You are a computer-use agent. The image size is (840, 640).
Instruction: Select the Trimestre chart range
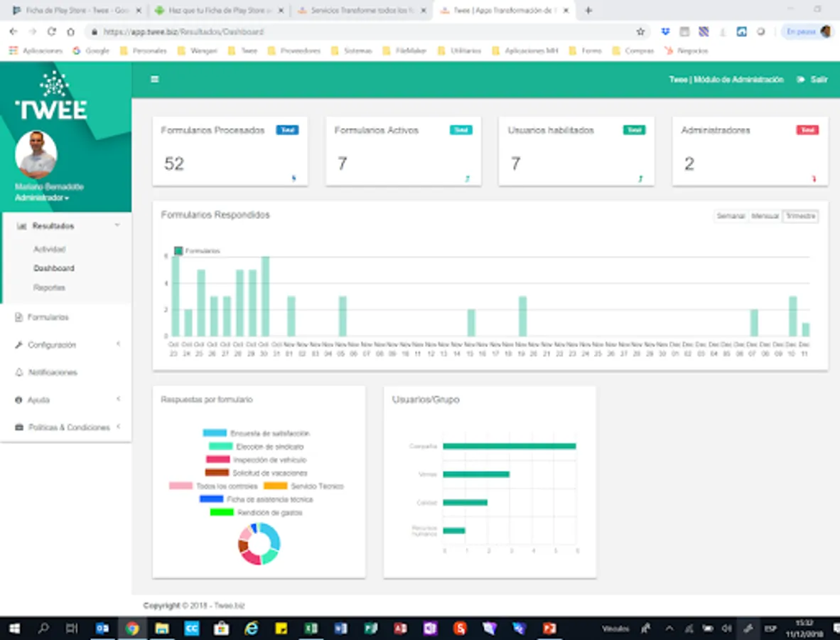800,216
